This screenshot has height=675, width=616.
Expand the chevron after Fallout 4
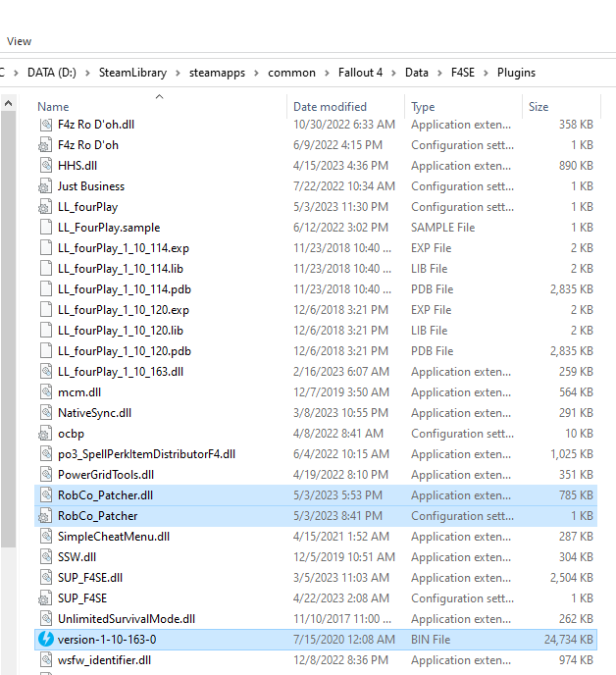pos(393,74)
